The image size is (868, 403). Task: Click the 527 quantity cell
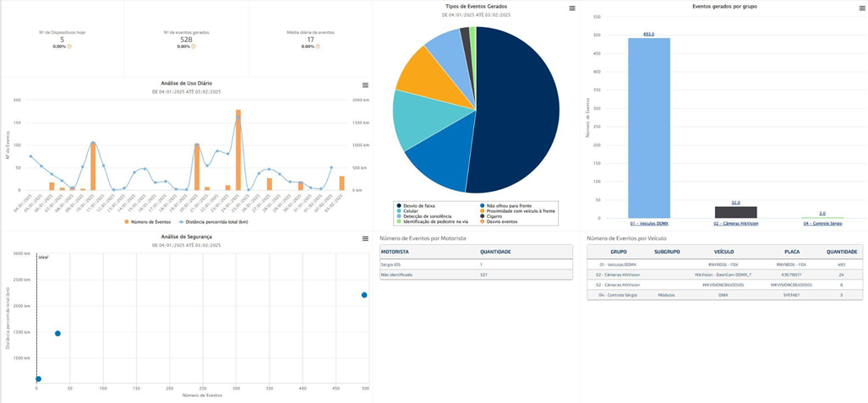coord(484,275)
